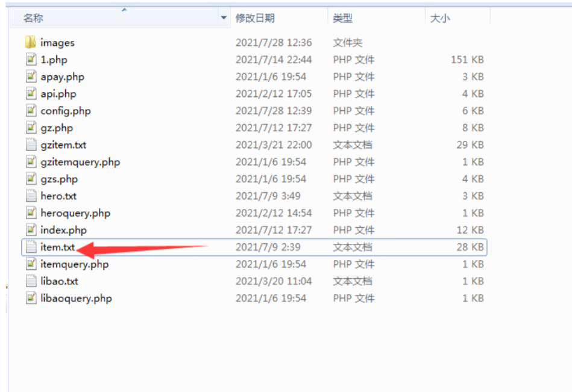This screenshot has width=572, height=392.
Task: Select the index.php file name
Action: point(63,230)
